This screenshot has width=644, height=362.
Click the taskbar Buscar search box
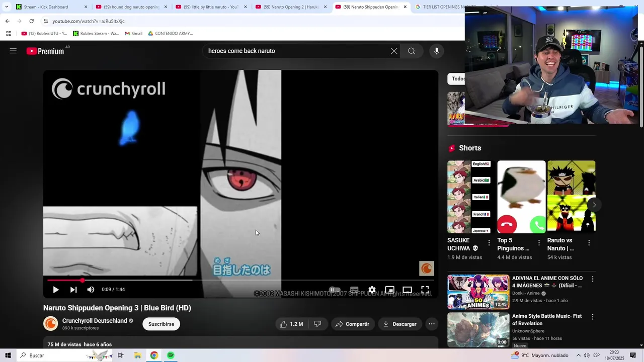click(x=64, y=355)
